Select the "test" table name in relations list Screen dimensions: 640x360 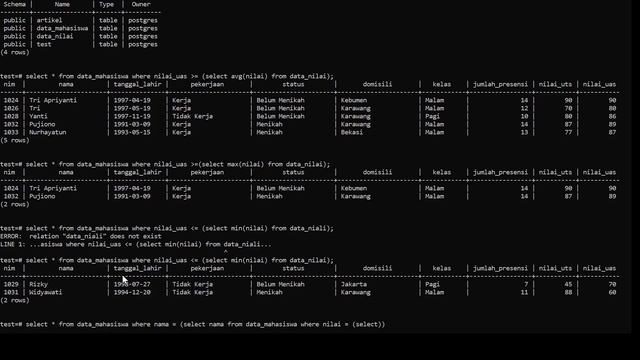[x=44, y=44]
